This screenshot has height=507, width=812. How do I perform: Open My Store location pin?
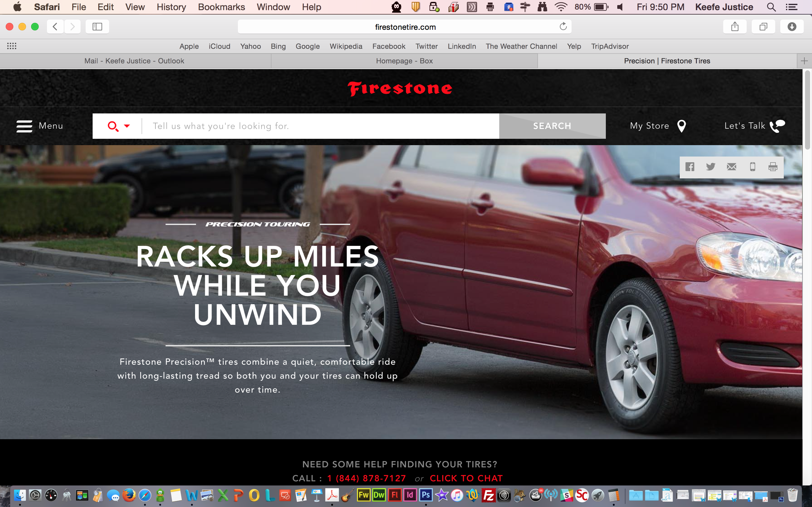[681, 126]
